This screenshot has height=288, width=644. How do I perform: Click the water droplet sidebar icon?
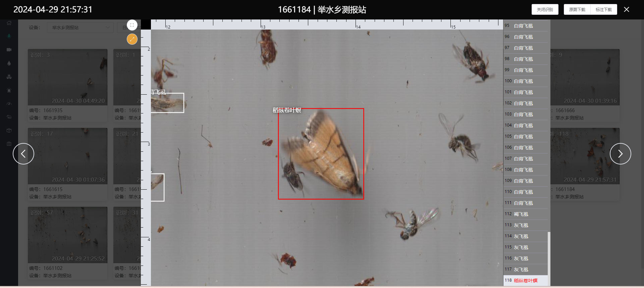pyautogui.click(x=9, y=63)
